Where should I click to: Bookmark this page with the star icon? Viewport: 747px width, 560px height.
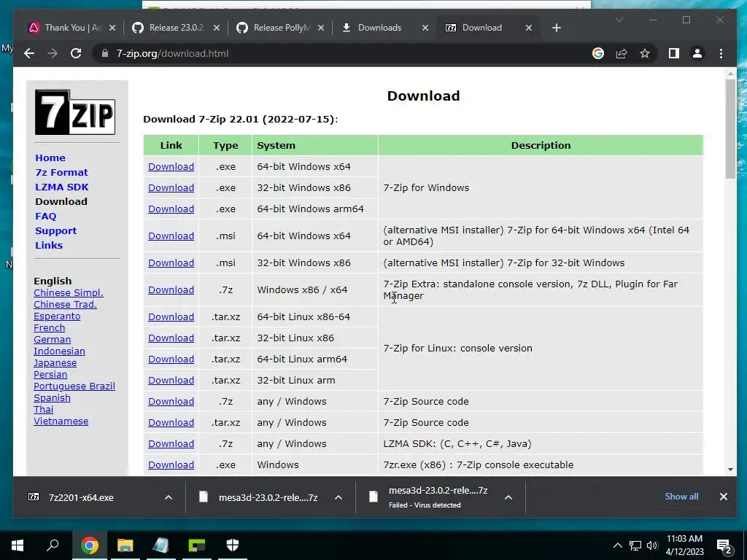click(645, 53)
